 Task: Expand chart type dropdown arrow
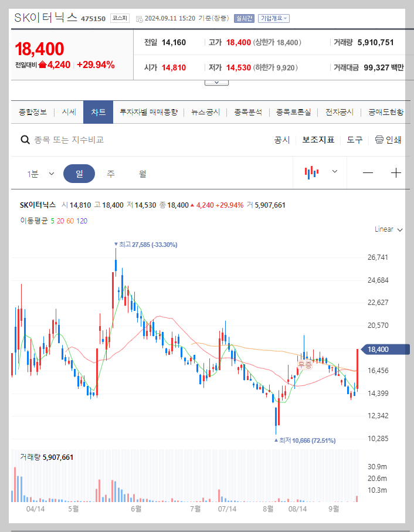[335, 171]
